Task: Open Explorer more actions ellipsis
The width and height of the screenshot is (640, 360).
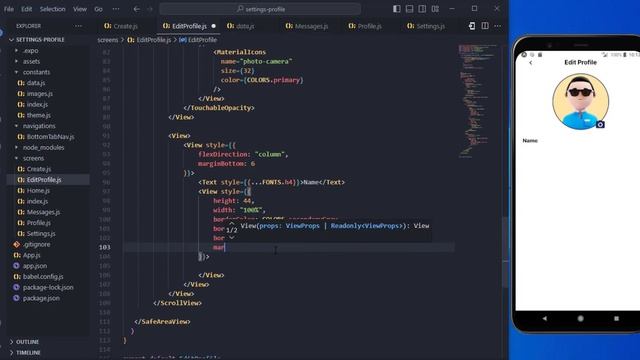Action: point(78,26)
